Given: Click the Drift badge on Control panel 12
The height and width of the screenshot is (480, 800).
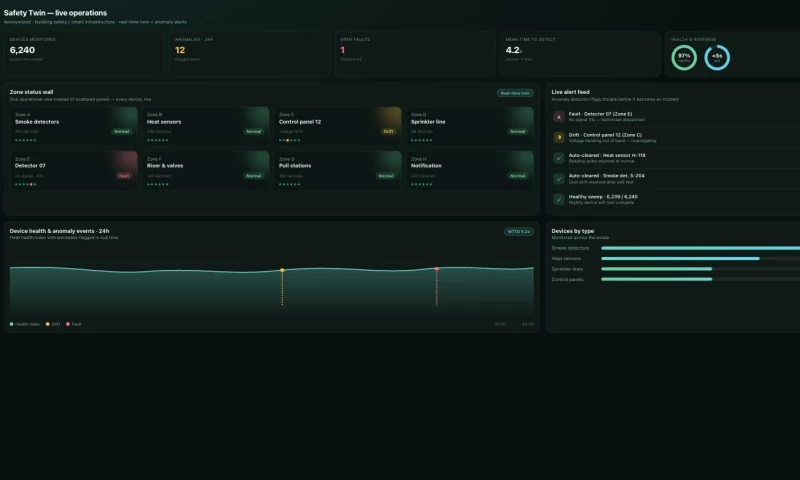Looking at the screenshot, I should pyautogui.click(x=388, y=132).
